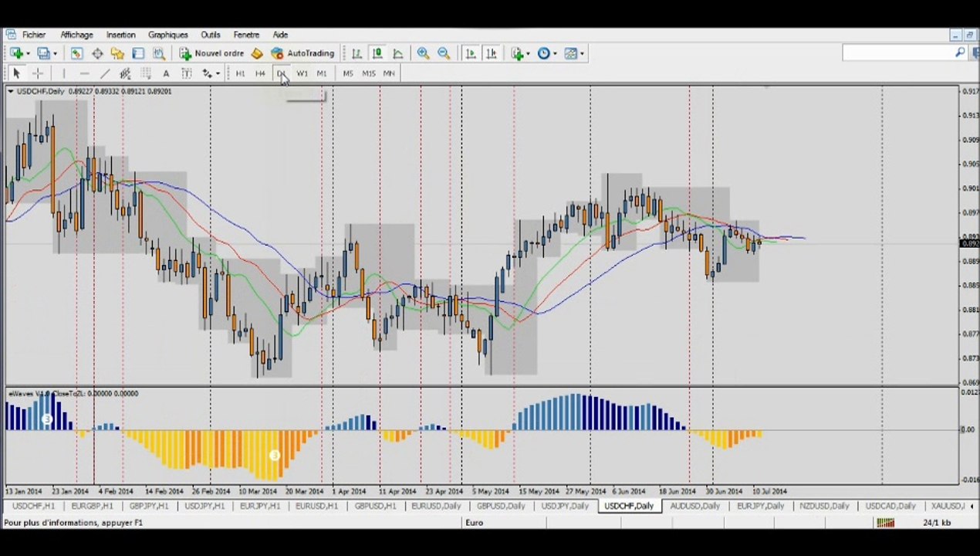The image size is (980, 556).
Task: Set timeframe to MN
Action: coord(389,73)
